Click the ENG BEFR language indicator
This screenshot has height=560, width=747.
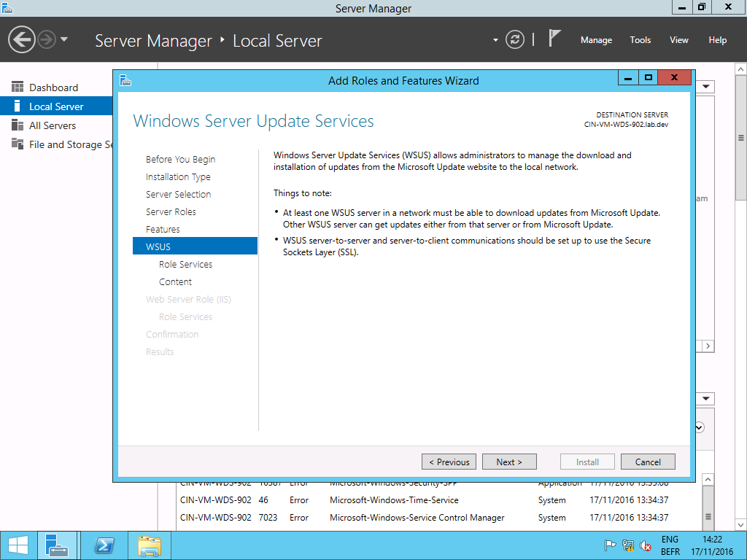point(670,545)
